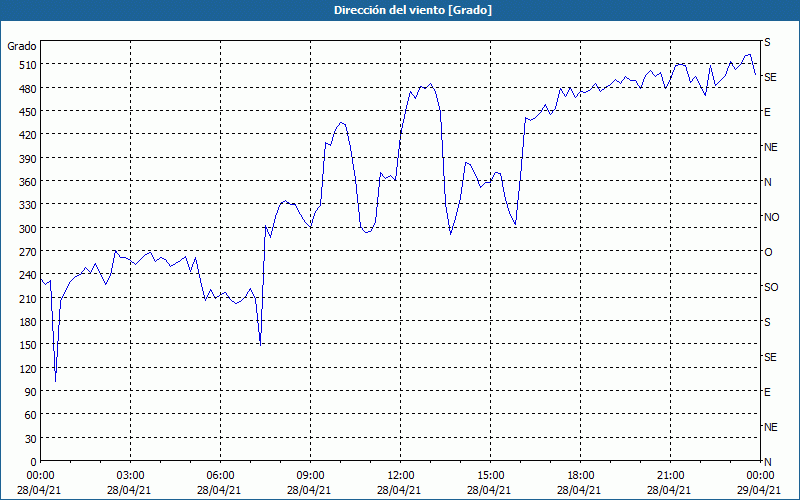Click the 390 degree axis label
Image resolution: width=800 pixels, height=500 pixels.
[x=29, y=159]
